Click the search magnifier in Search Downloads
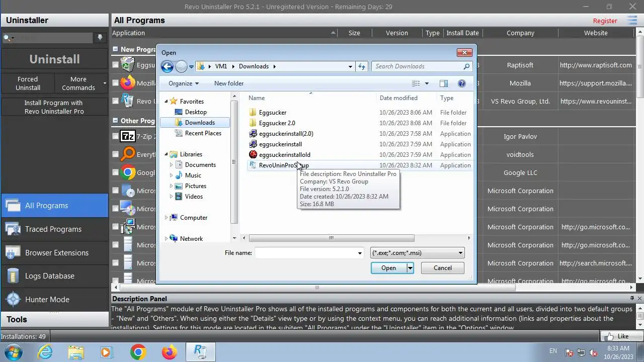Viewport: 644px width, 362px height. [466, 66]
